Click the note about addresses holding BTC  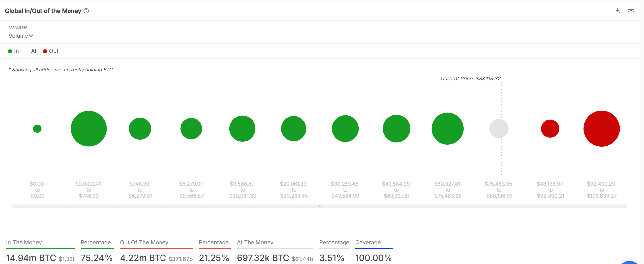[61, 70]
